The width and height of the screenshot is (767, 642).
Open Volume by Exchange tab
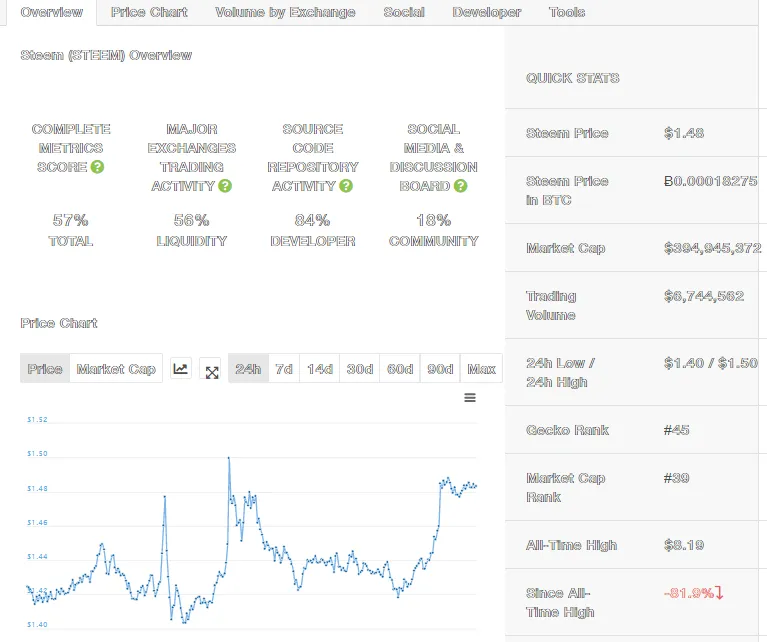point(285,12)
